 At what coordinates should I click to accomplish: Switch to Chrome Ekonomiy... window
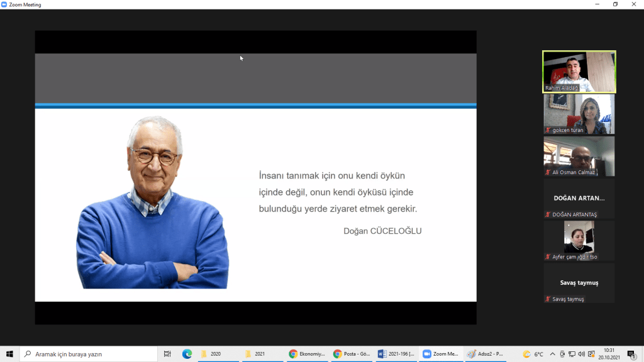(x=306, y=354)
